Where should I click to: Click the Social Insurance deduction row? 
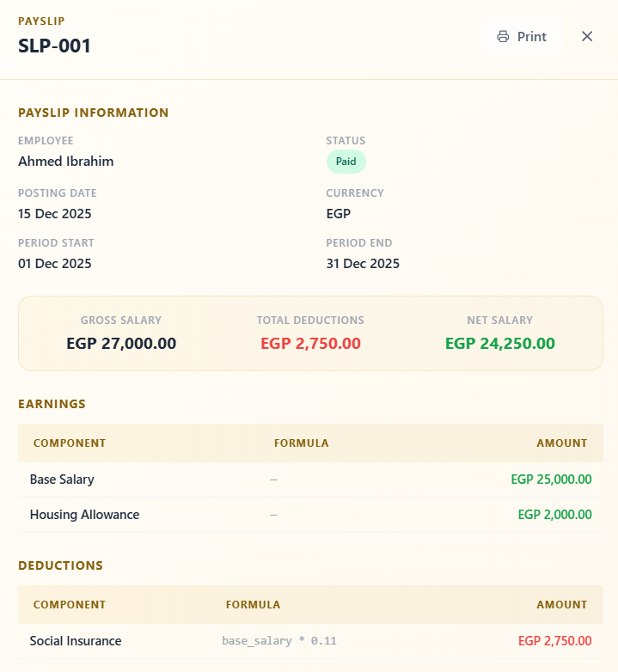click(310, 641)
